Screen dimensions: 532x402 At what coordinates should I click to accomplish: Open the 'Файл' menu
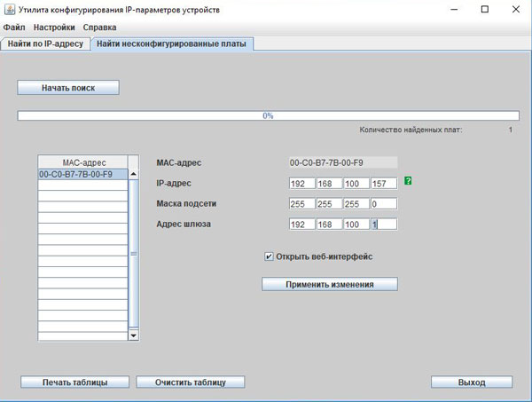(x=14, y=28)
